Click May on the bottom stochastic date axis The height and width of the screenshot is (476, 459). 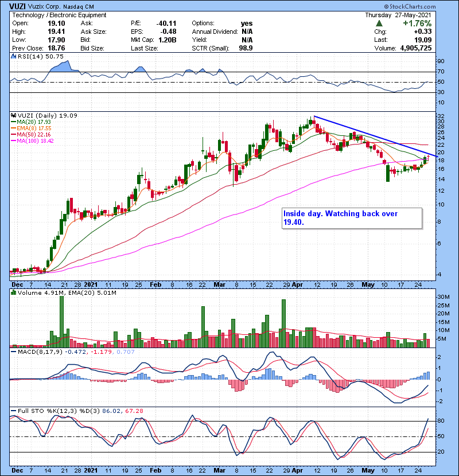point(368,470)
